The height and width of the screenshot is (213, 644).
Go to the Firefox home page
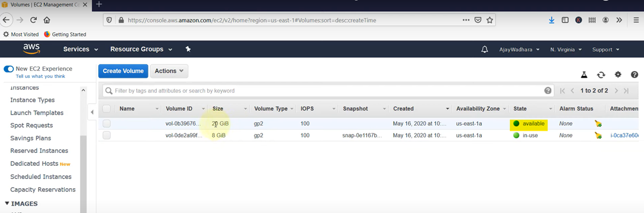tap(47, 20)
